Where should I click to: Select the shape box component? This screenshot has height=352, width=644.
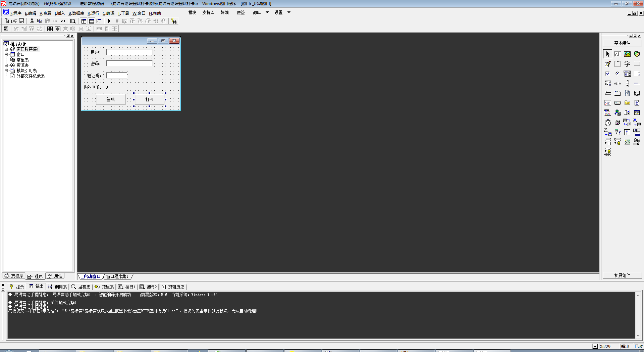(637, 54)
